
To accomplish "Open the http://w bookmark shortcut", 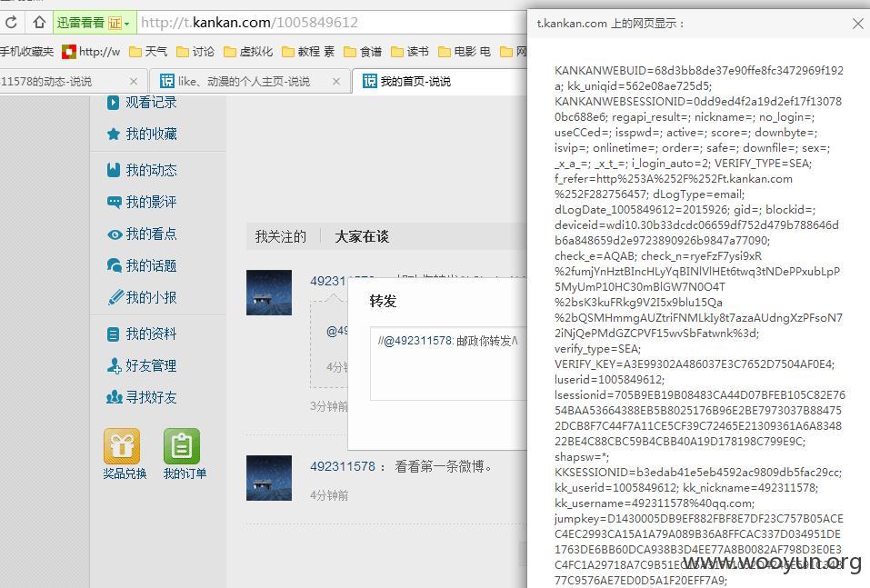I will click(92, 52).
